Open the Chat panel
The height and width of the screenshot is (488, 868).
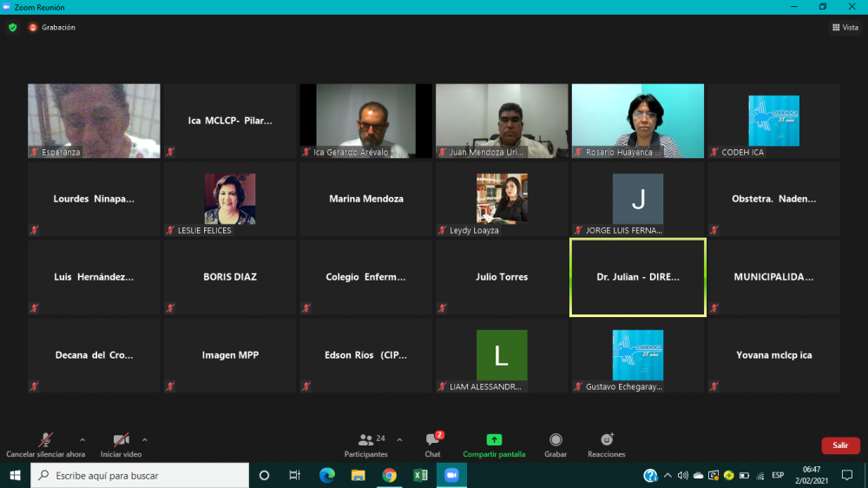432,440
